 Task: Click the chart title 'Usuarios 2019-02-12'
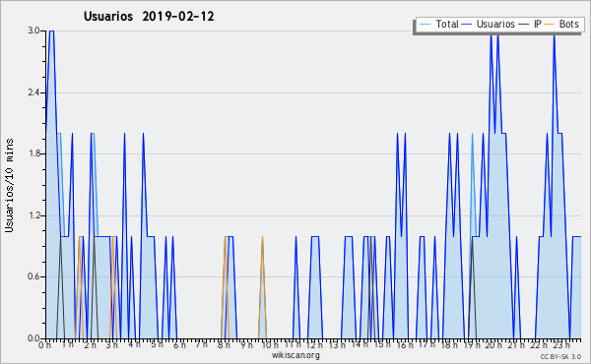(x=149, y=17)
